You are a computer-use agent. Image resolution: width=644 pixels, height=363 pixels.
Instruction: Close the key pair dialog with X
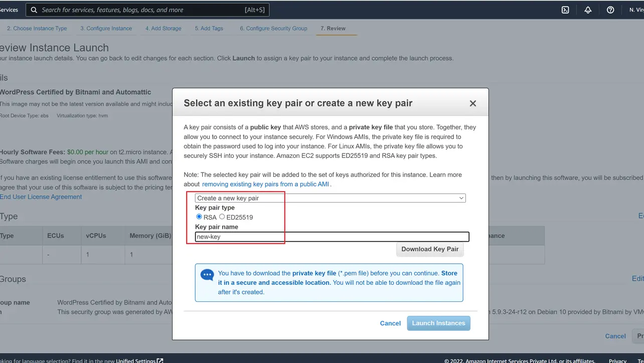pos(472,103)
